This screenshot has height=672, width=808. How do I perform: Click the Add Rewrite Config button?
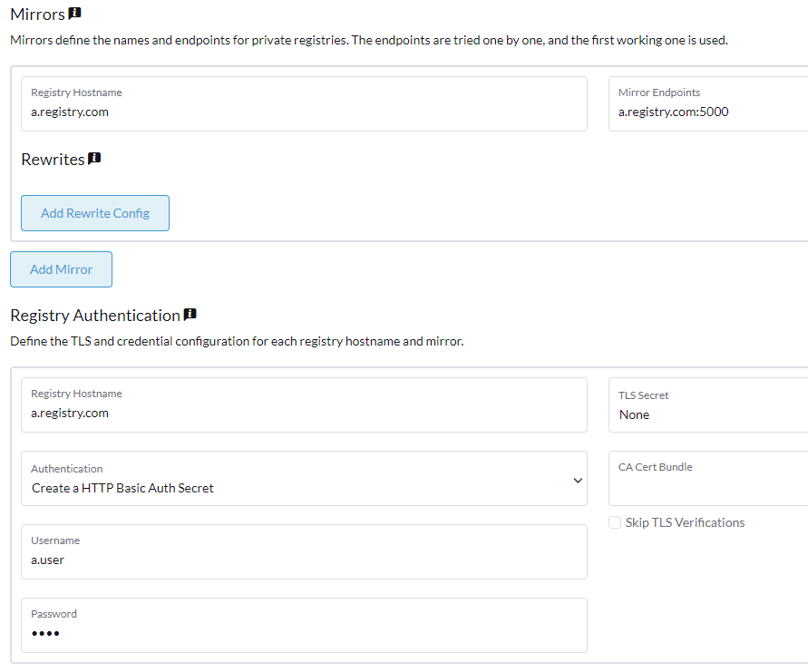click(x=94, y=212)
